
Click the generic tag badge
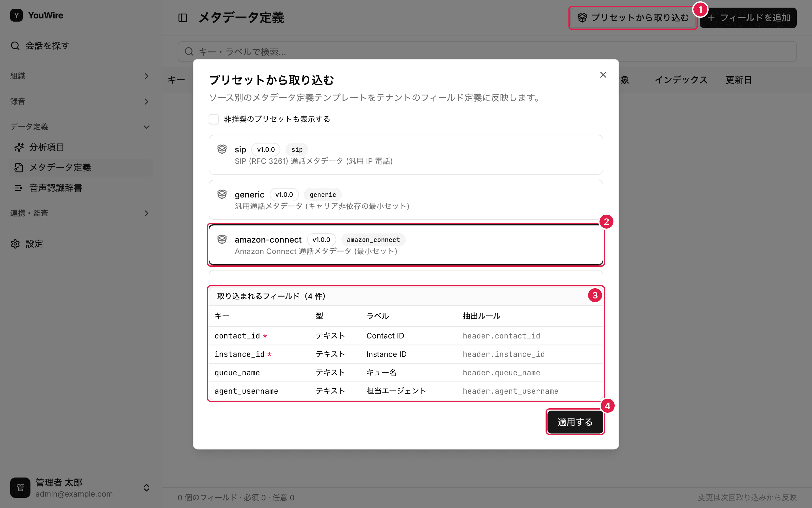323,195
